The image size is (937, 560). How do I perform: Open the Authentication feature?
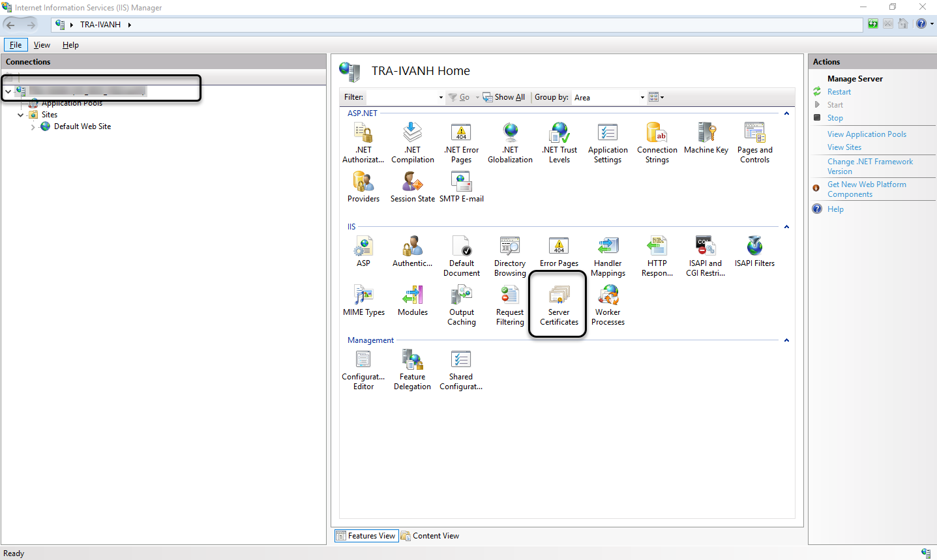pos(412,252)
